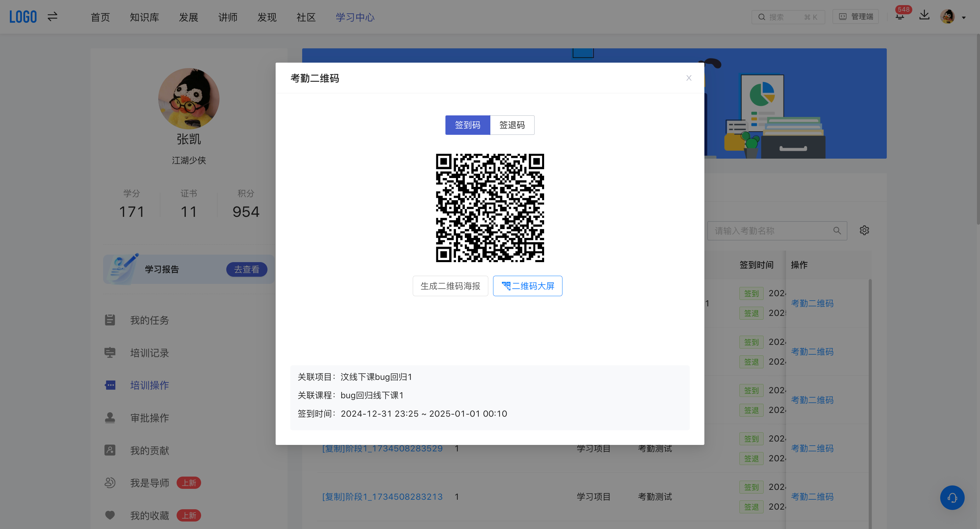
Task: Open the notification bell with 548 badge
Action: pyautogui.click(x=900, y=16)
